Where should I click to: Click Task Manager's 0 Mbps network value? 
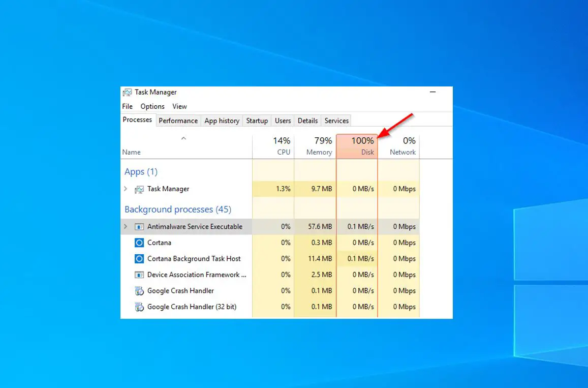404,189
